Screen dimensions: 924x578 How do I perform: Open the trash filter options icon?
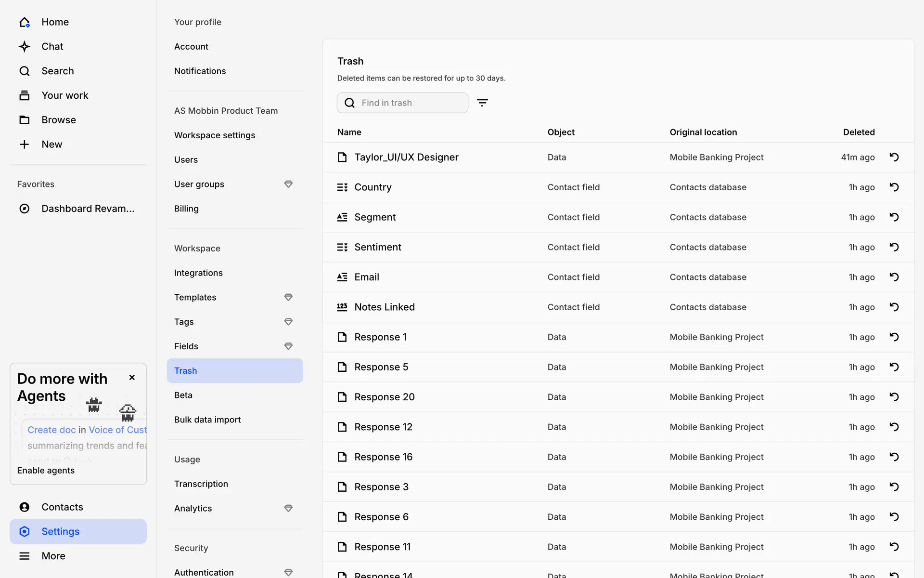click(482, 103)
